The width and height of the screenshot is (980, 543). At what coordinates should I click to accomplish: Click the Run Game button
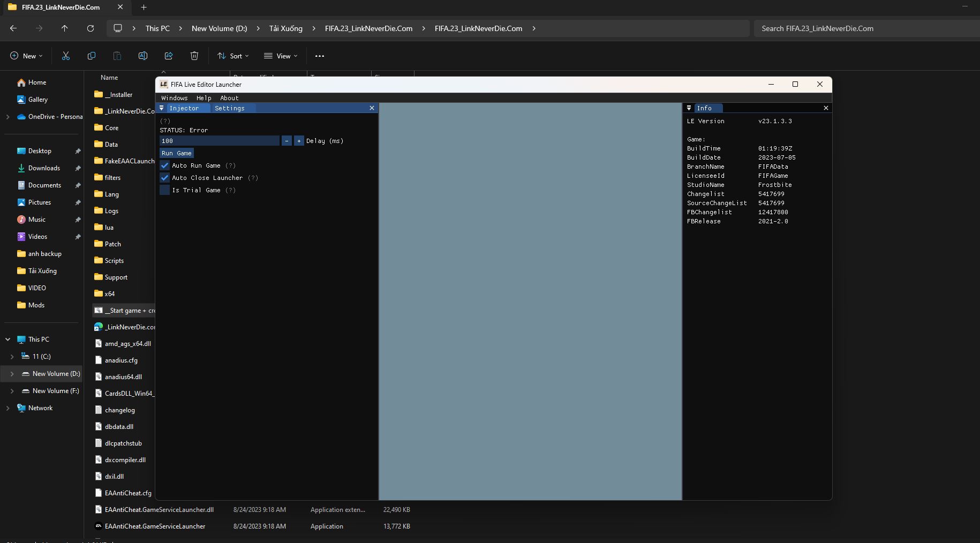177,153
